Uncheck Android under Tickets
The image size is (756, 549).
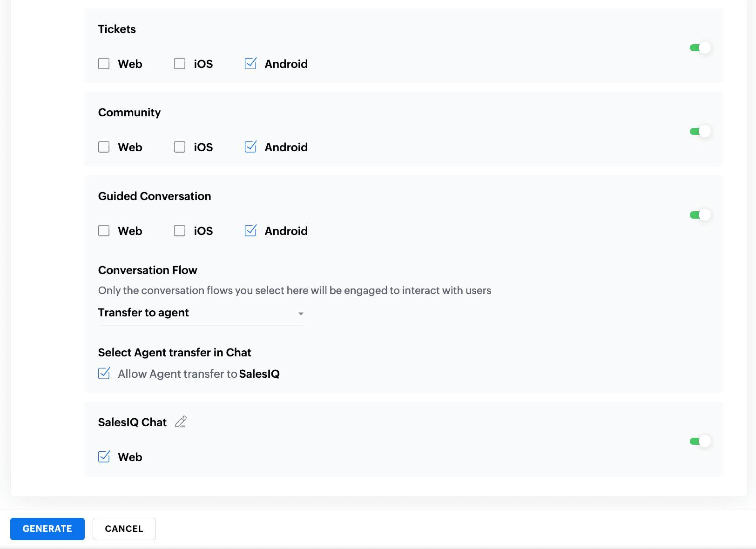click(250, 64)
